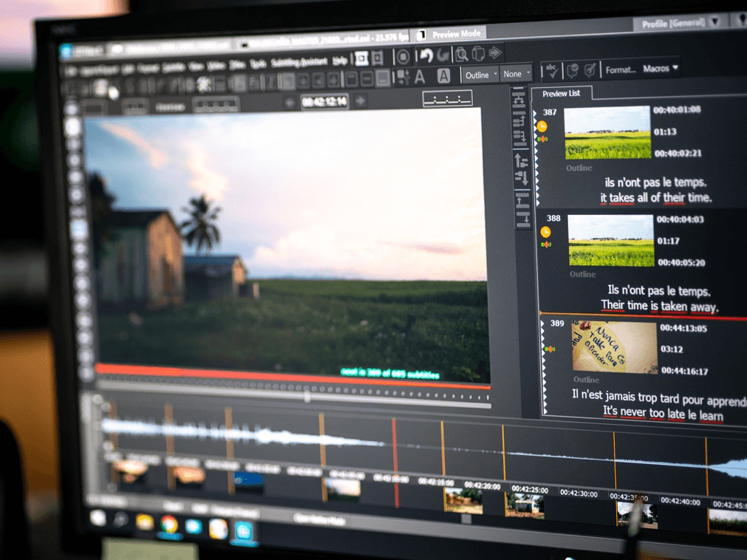Screen dimensions: 747x560
Task: Click the previous cue arrow left of timecode
Action: click(x=289, y=103)
